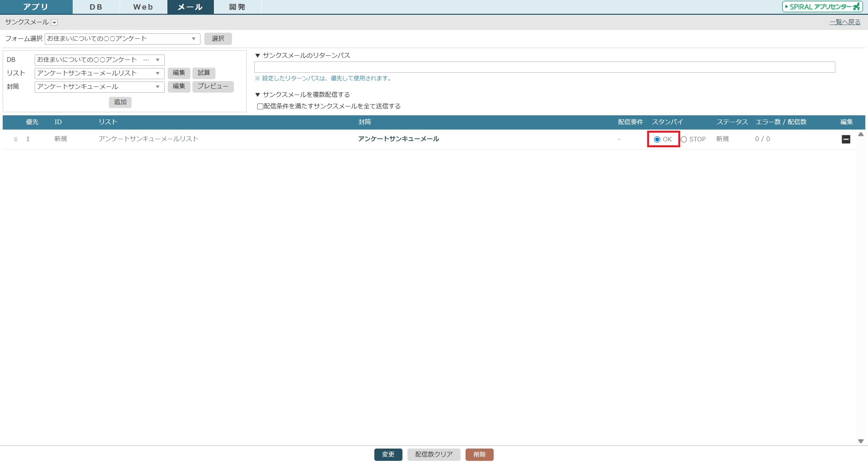The image size is (868, 462).
Task: Switch to the Web tab
Action: [x=143, y=7]
